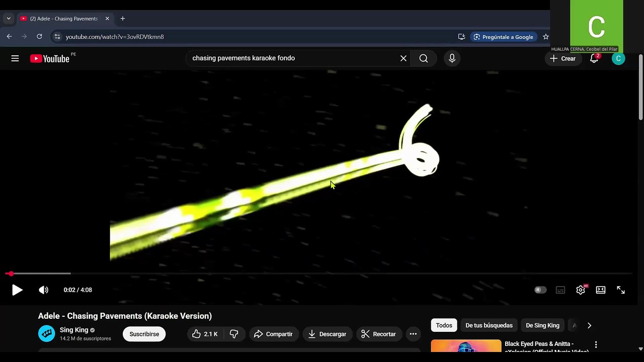Select the Todos filter chip

444,325
